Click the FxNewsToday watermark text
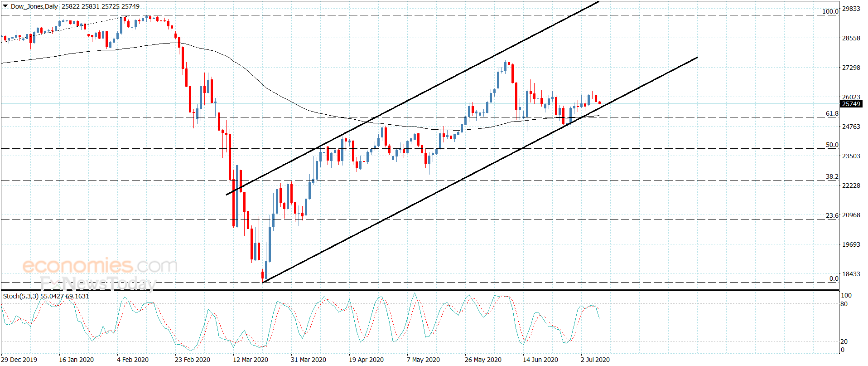The image size is (868, 366). pyautogui.click(x=98, y=283)
